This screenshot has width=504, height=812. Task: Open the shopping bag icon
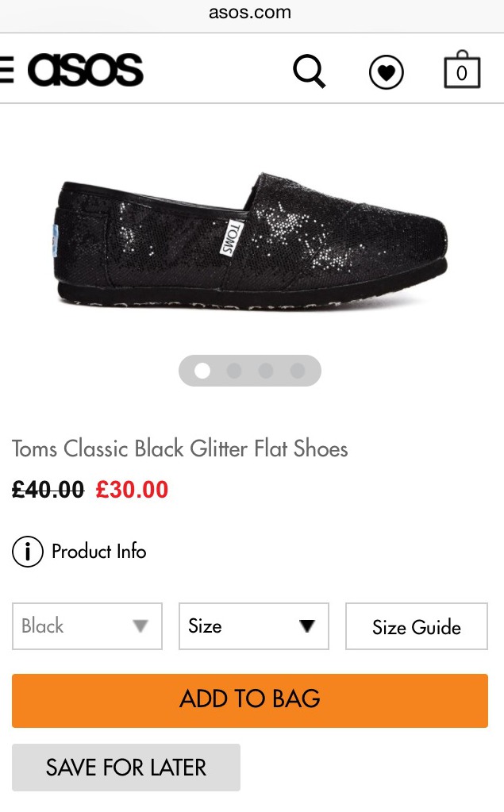(462, 71)
